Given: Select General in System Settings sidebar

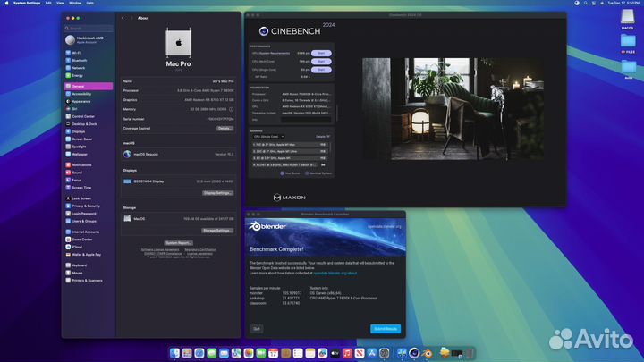Looking at the screenshot, I should [89, 86].
